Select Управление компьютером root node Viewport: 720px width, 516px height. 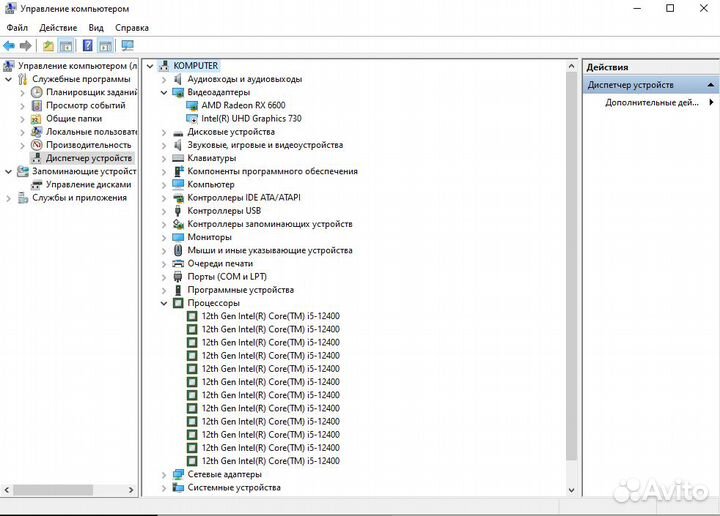coord(77,66)
